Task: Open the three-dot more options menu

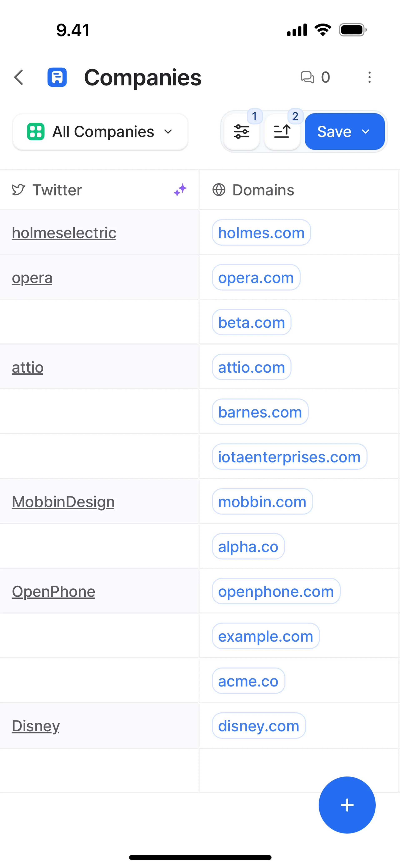Action: click(369, 77)
